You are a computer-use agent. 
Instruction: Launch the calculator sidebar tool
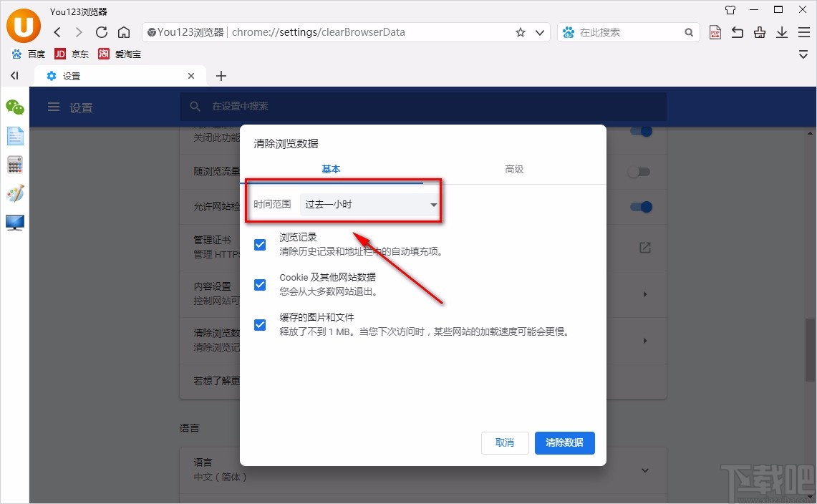14,165
